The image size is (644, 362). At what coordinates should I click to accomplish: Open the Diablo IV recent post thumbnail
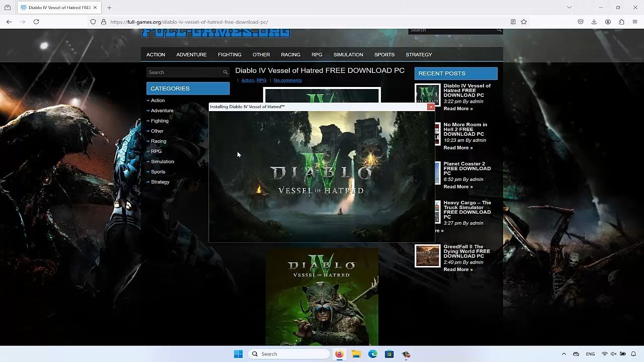pyautogui.click(x=427, y=95)
